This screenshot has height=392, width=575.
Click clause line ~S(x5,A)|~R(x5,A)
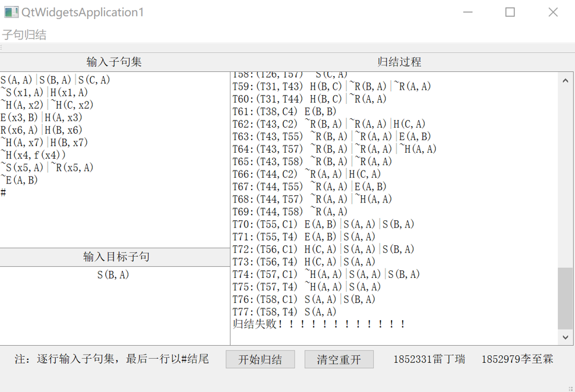(47, 167)
